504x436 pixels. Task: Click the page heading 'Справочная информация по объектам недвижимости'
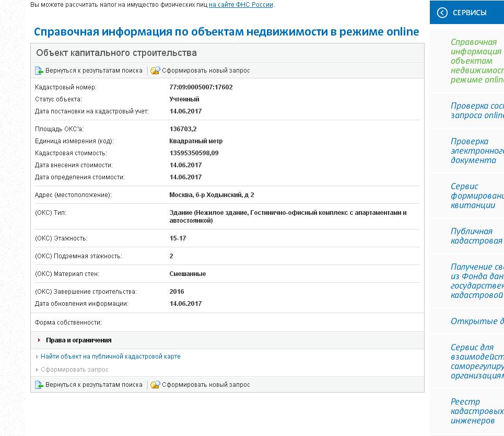tap(226, 31)
